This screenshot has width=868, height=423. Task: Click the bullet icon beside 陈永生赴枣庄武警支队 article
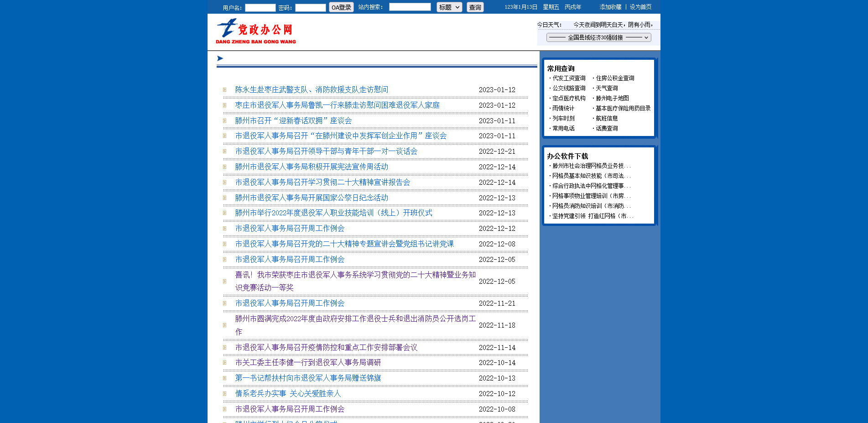coord(225,90)
